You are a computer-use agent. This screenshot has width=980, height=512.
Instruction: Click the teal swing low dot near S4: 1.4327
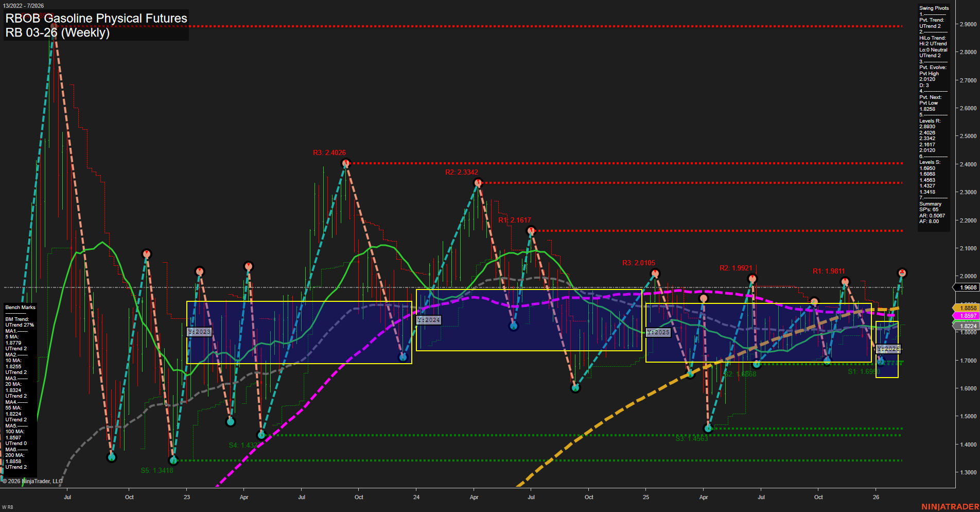262,435
